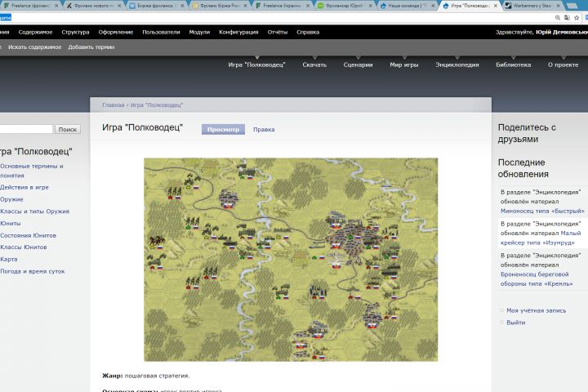The image size is (588, 392).
Task: Open 'Карта' sidebar link
Action: click(x=9, y=259)
